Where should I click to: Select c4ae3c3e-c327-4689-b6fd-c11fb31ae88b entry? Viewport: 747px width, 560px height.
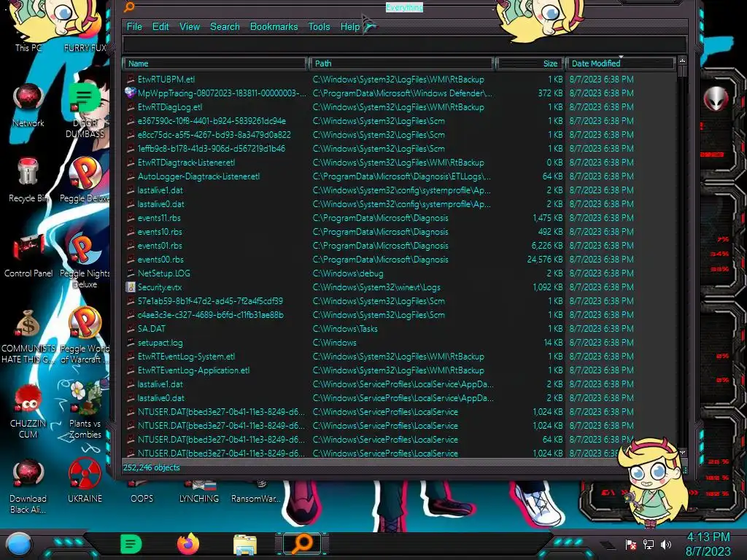[211, 315]
